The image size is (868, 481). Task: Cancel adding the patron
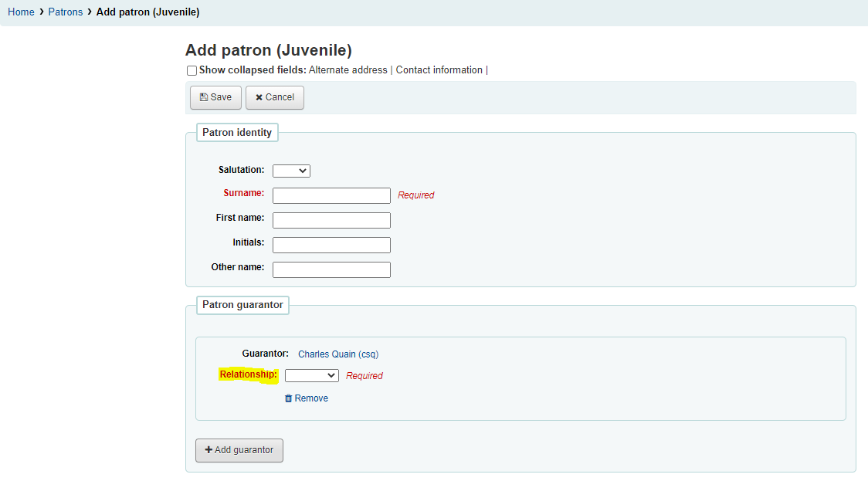275,97
